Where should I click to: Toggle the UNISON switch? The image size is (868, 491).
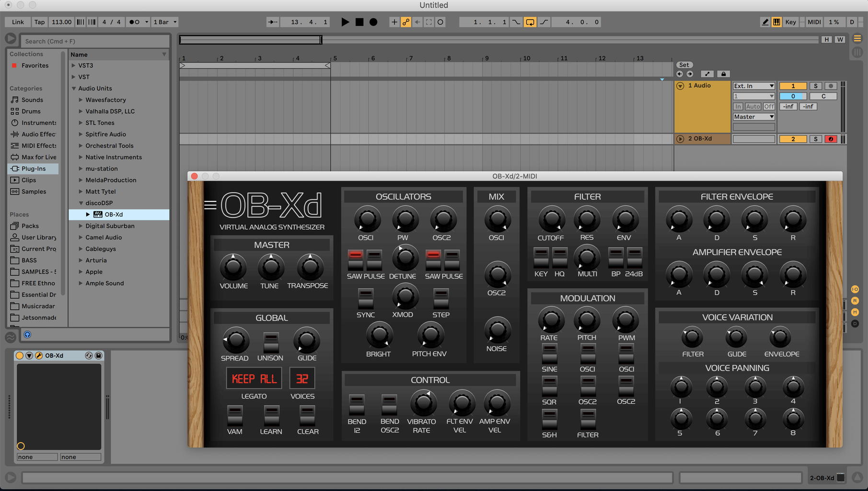pyautogui.click(x=271, y=342)
